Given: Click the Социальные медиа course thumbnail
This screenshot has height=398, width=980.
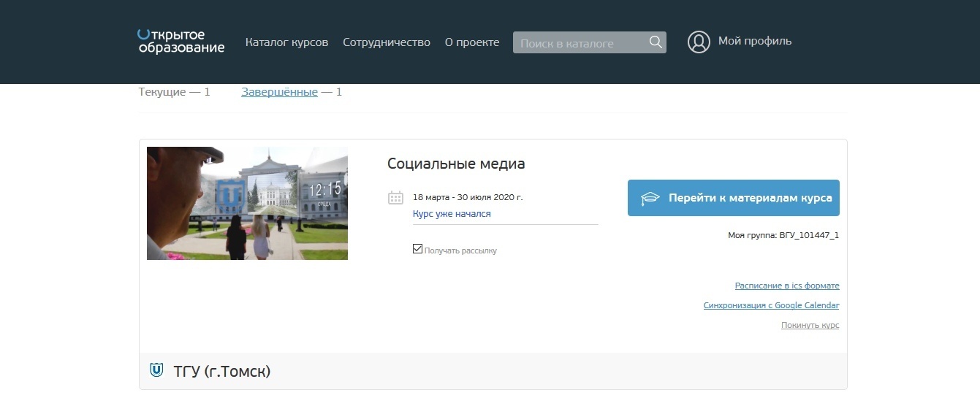Looking at the screenshot, I should coord(247,203).
